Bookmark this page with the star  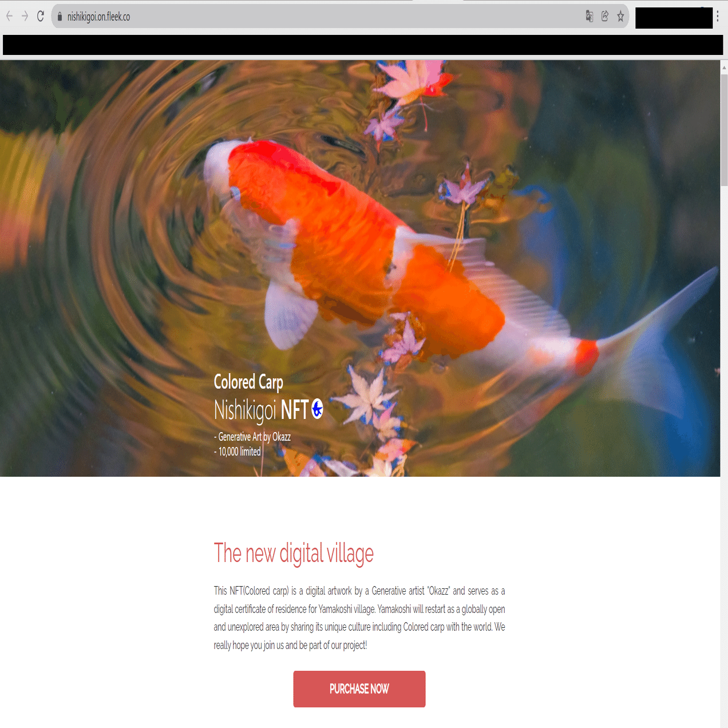click(x=620, y=16)
